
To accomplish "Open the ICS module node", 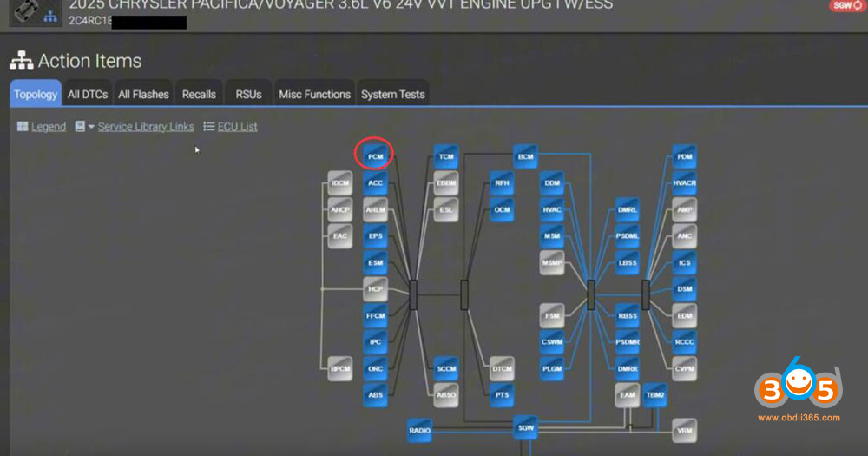I will [684, 262].
